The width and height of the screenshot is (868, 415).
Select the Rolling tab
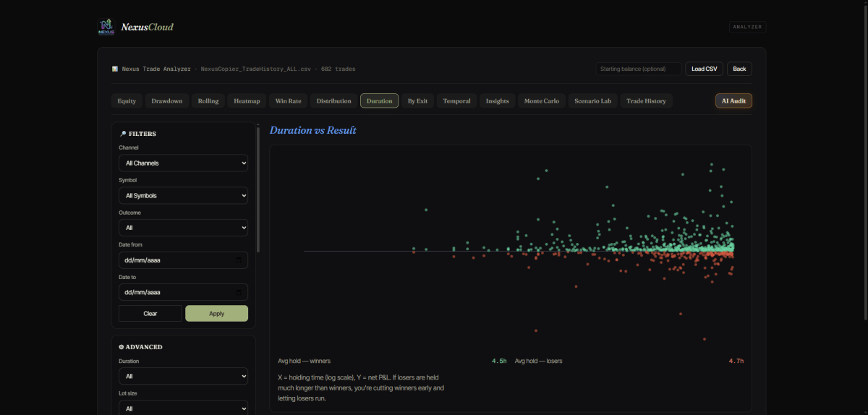(x=208, y=101)
